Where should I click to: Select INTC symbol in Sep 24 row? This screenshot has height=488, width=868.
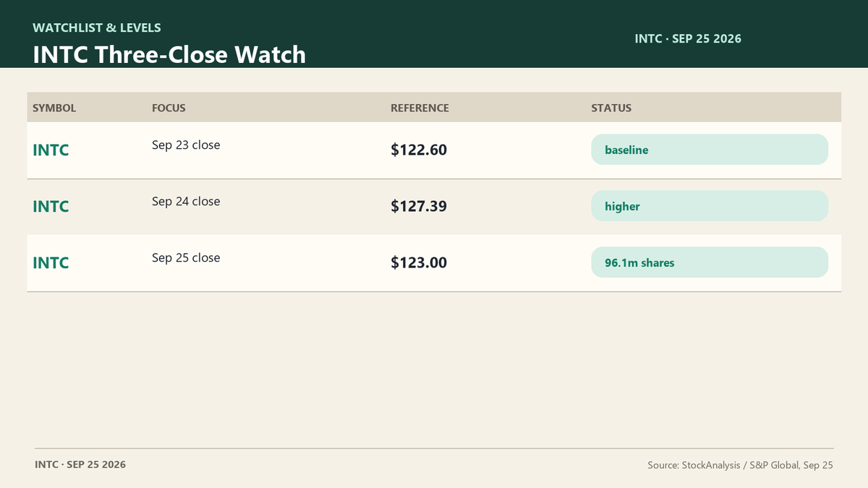coord(51,207)
